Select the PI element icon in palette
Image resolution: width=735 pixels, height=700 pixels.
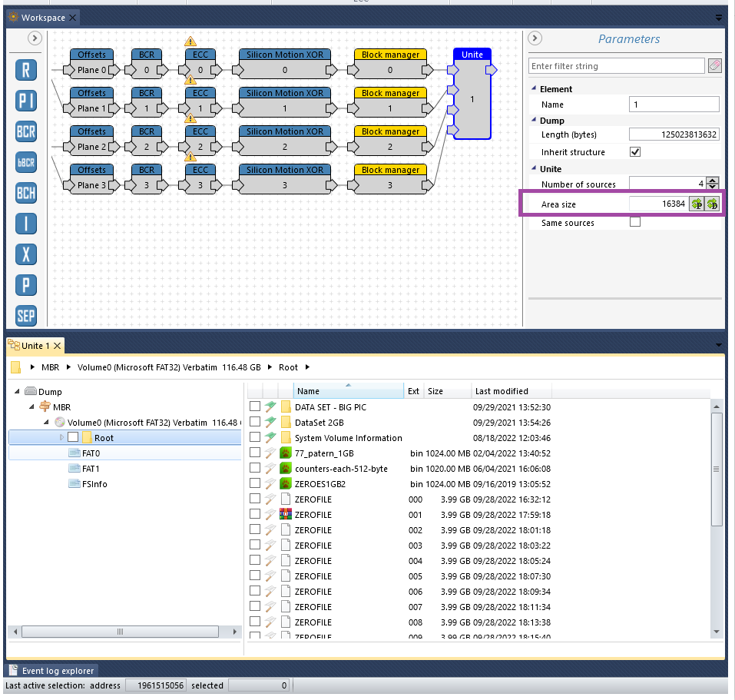coord(26,101)
